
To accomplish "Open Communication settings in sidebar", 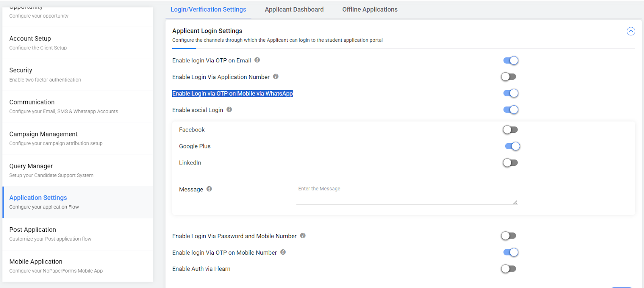I will click(32, 102).
